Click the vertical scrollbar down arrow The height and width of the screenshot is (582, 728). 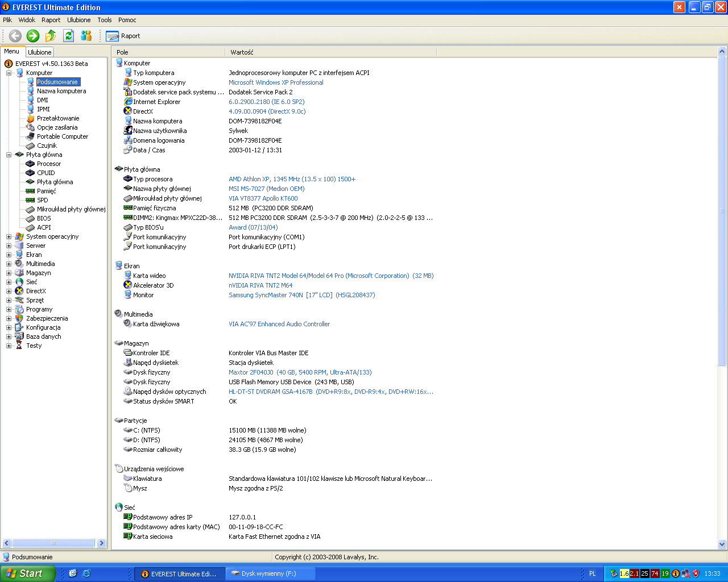pyautogui.click(x=722, y=544)
